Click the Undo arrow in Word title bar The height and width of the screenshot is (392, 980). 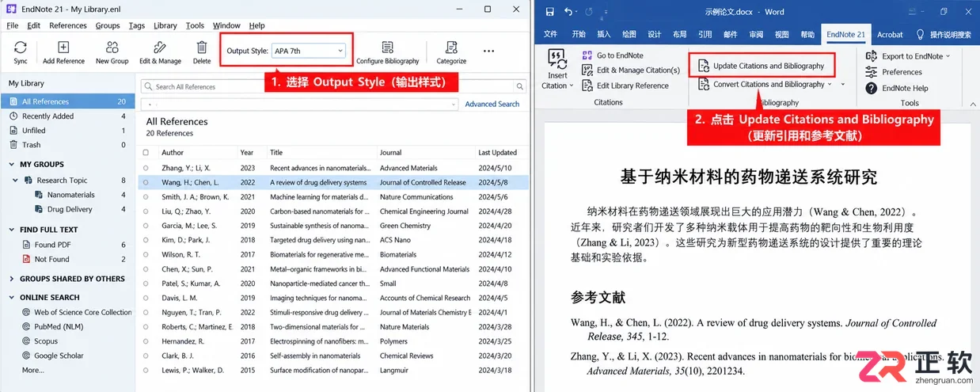(569, 12)
